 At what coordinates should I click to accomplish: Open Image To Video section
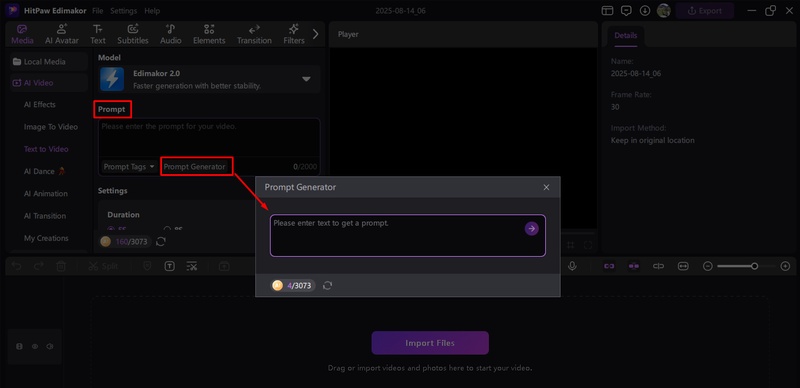[x=51, y=127]
